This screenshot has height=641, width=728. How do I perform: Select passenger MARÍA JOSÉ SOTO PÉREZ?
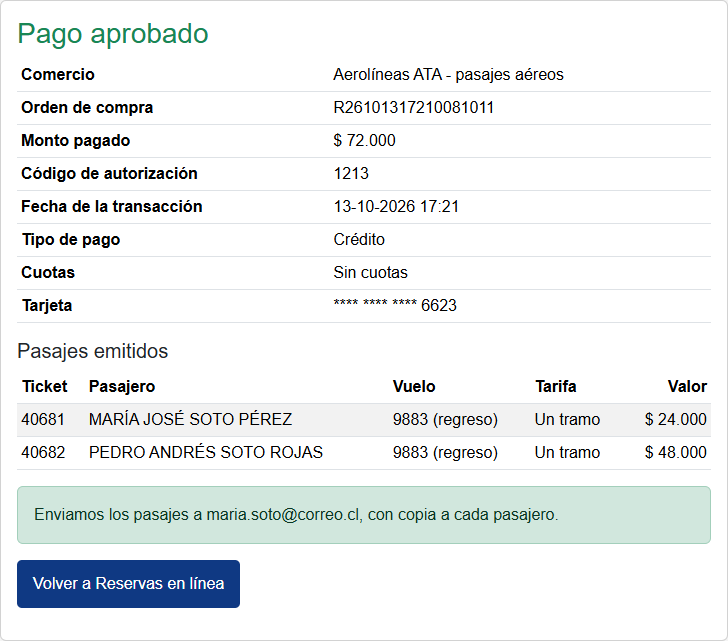(x=190, y=419)
